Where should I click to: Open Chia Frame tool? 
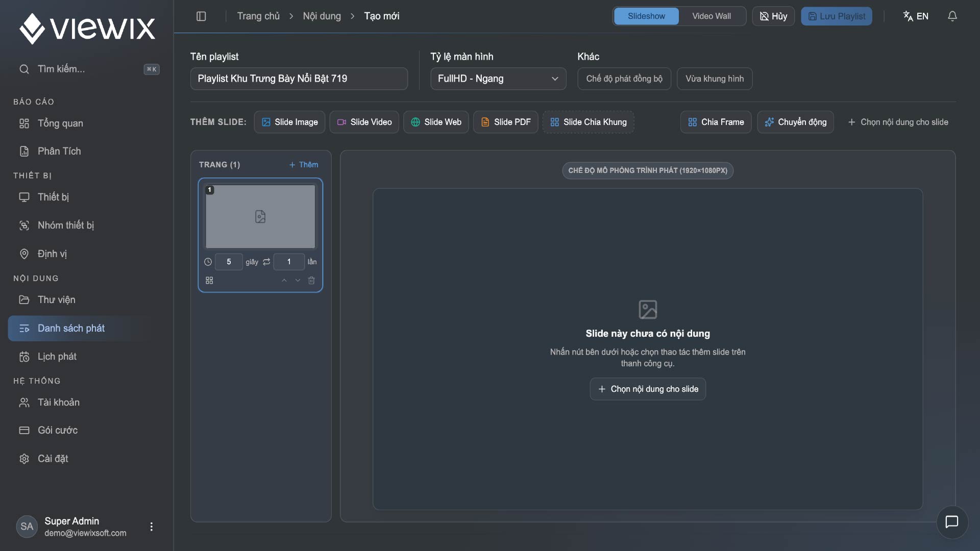[x=716, y=122]
